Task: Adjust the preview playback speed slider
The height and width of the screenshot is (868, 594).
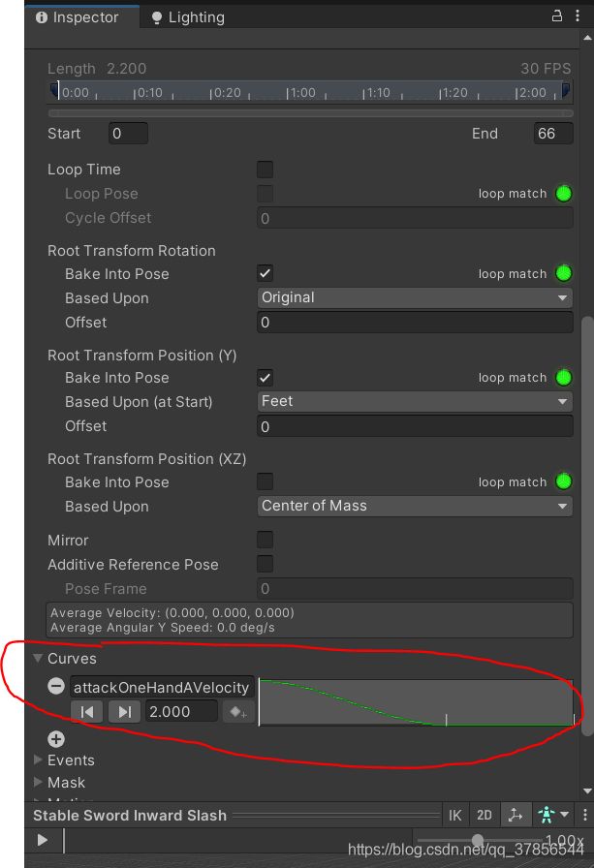Action: (x=479, y=840)
